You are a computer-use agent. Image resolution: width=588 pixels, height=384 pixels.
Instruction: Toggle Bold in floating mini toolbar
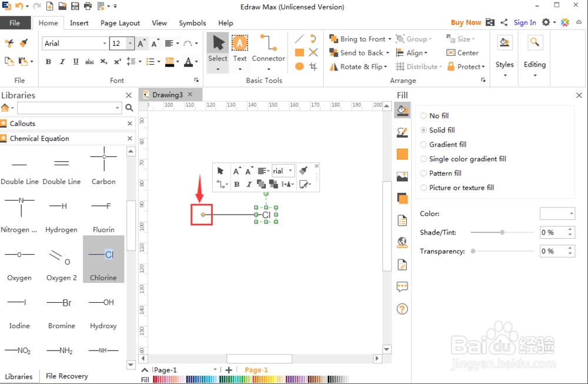(236, 184)
